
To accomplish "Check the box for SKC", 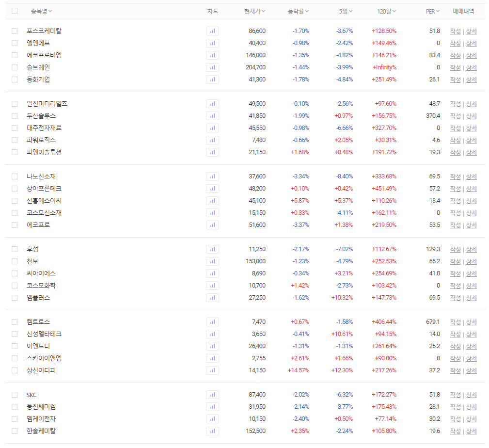I will tap(15, 395).
